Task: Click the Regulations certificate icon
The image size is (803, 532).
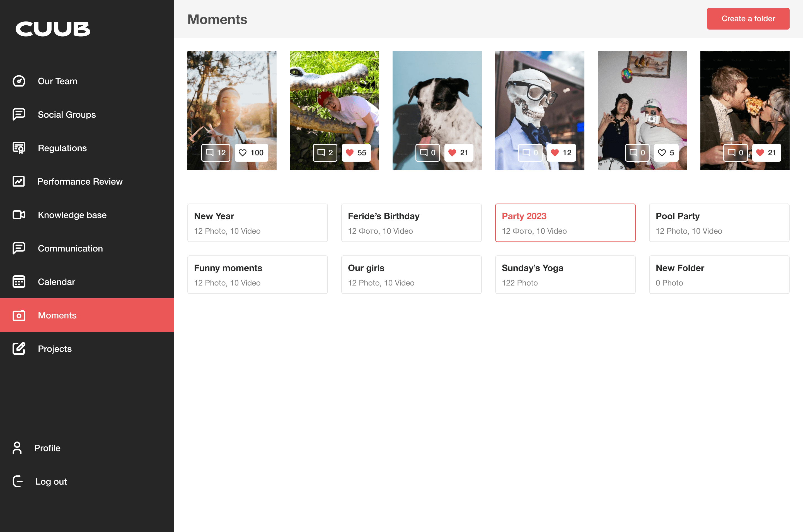Action: point(19,148)
